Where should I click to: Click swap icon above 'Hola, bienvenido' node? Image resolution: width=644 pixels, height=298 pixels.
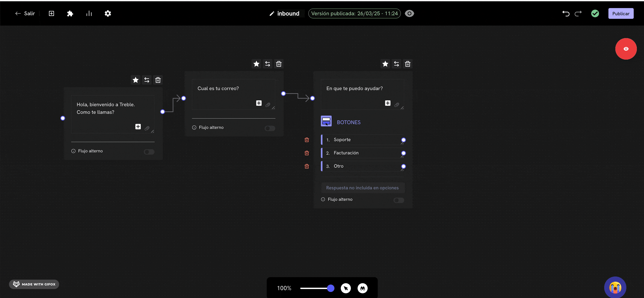(x=147, y=80)
